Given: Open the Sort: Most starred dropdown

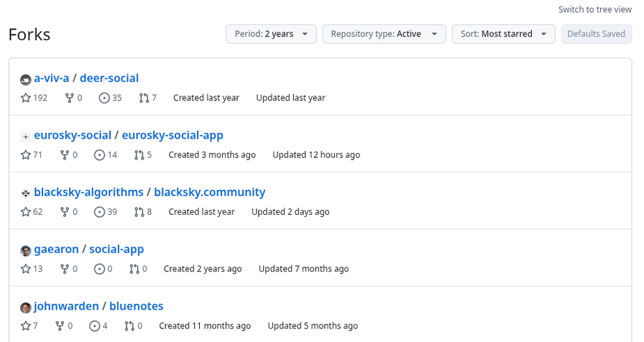Looking at the screenshot, I should click(x=504, y=34).
